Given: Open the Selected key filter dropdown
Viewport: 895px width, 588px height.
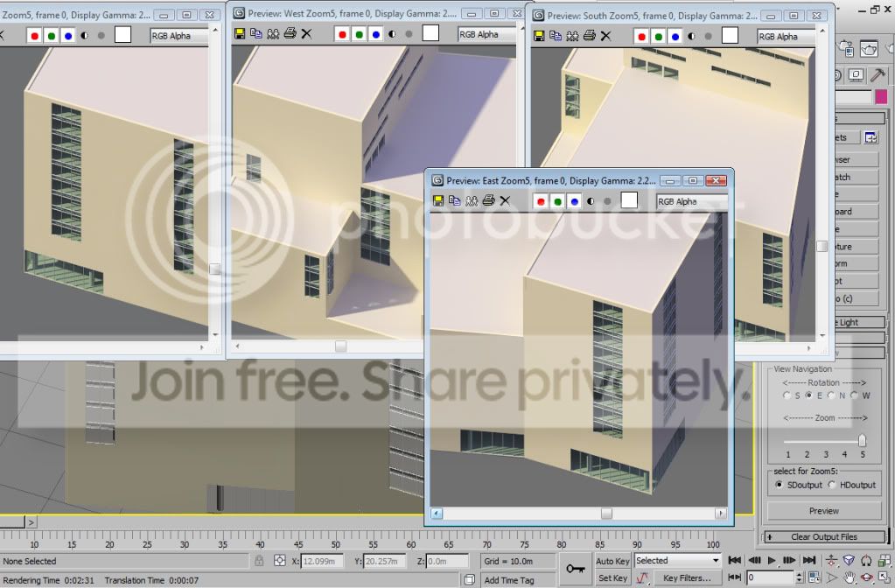Looking at the screenshot, I should 677,561.
